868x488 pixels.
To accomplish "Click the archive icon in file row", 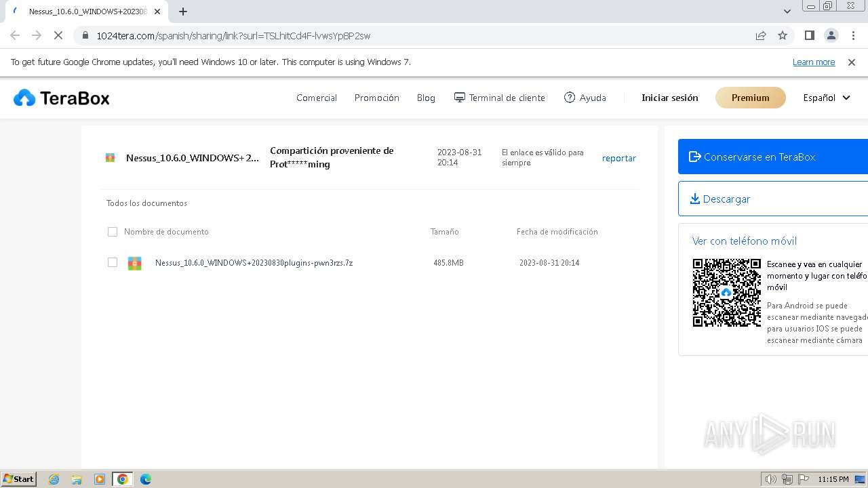I will coord(135,264).
